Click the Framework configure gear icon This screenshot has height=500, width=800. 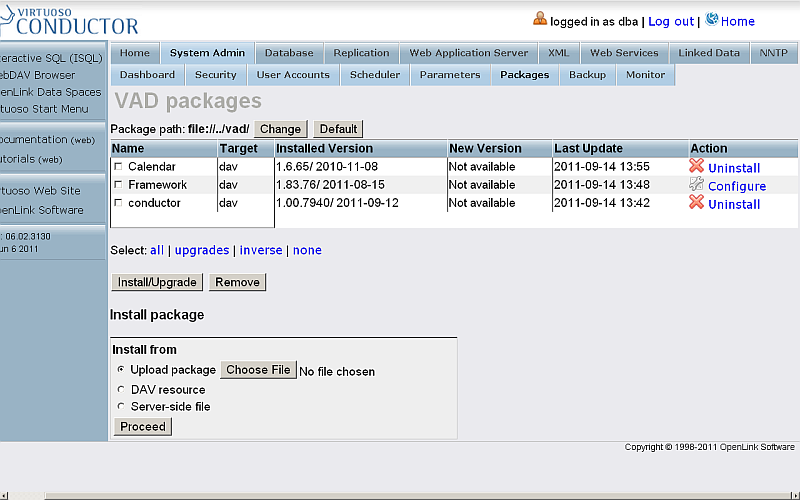[x=696, y=185]
